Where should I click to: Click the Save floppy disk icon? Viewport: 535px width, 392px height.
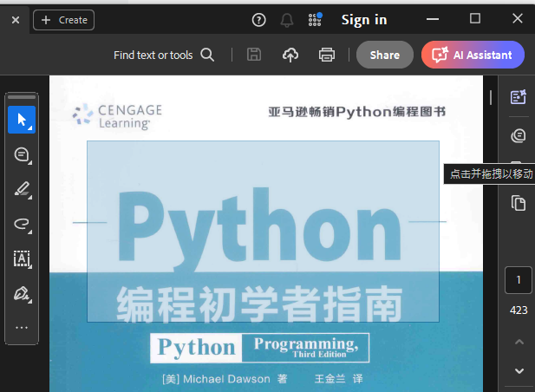click(x=254, y=55)
